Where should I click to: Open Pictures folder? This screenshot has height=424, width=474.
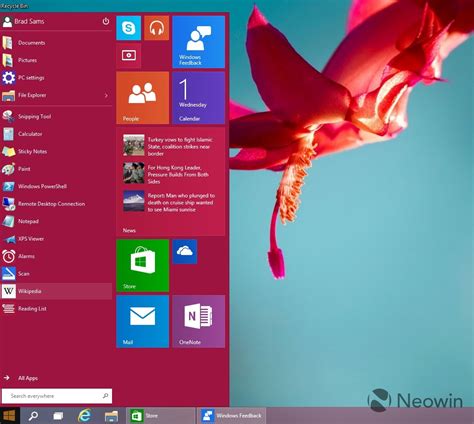pyautogui.click(x=57, y=60)
